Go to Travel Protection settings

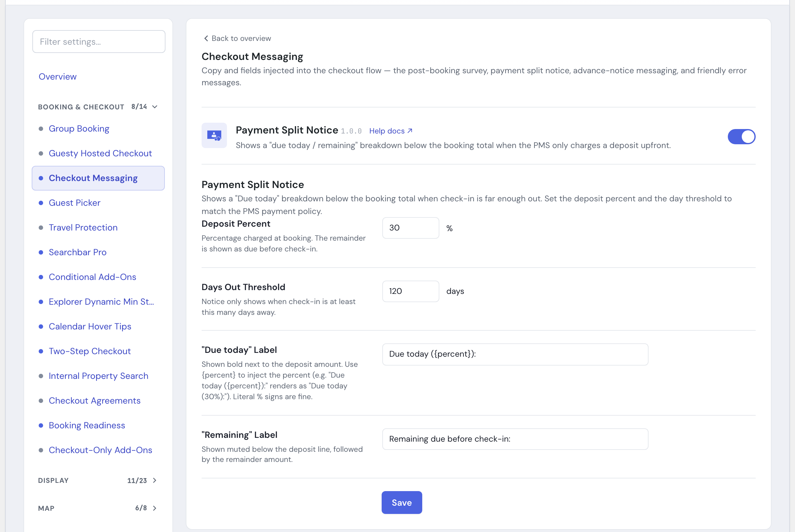click(83, 228)
